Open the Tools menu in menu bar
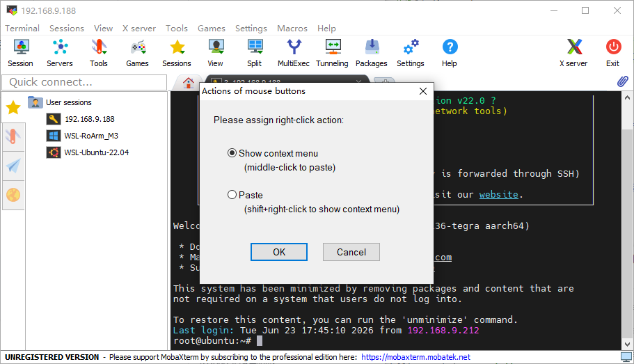Screen dimensions: 634x364 177,29
